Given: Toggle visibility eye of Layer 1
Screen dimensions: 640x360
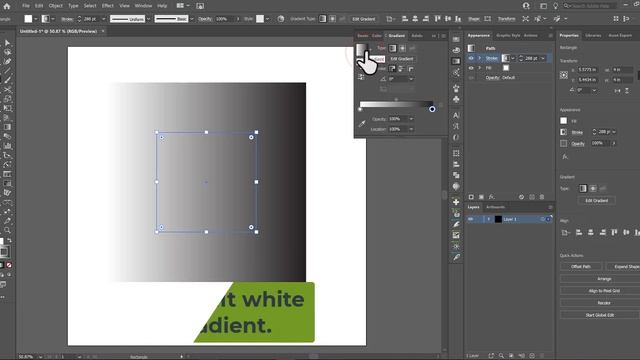Looking at the screenshot, I should (x=471, y=220).
